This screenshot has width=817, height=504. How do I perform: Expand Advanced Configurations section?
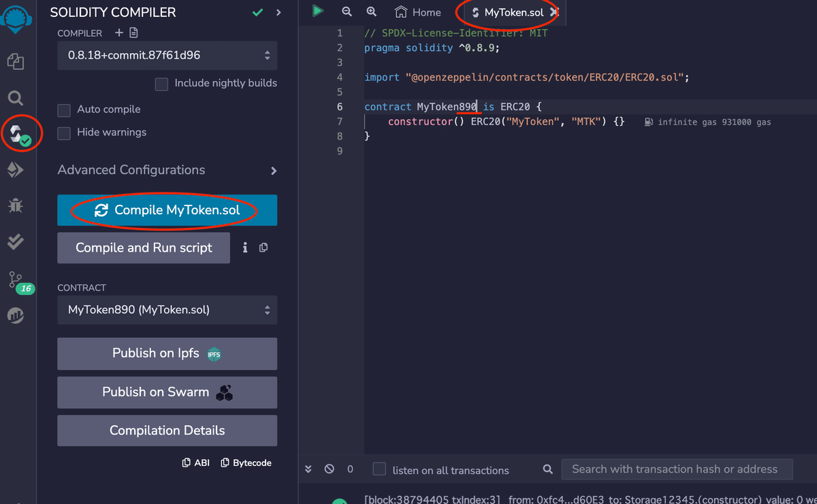tap(167, 170)
